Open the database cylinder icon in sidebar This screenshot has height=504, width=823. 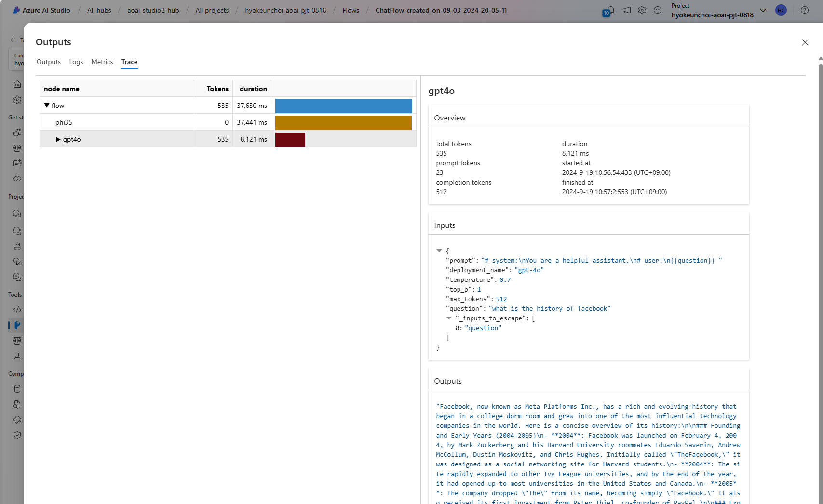click(17, 389)
